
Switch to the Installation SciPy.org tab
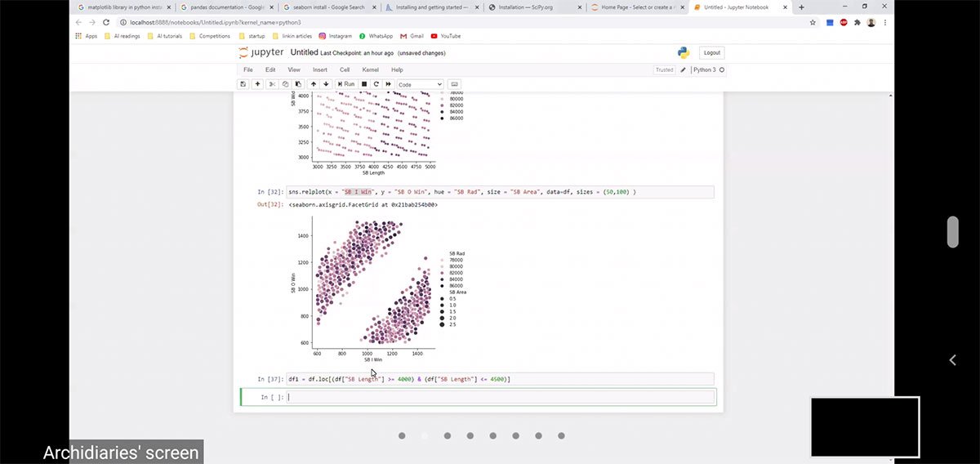(x=536, y=7)
